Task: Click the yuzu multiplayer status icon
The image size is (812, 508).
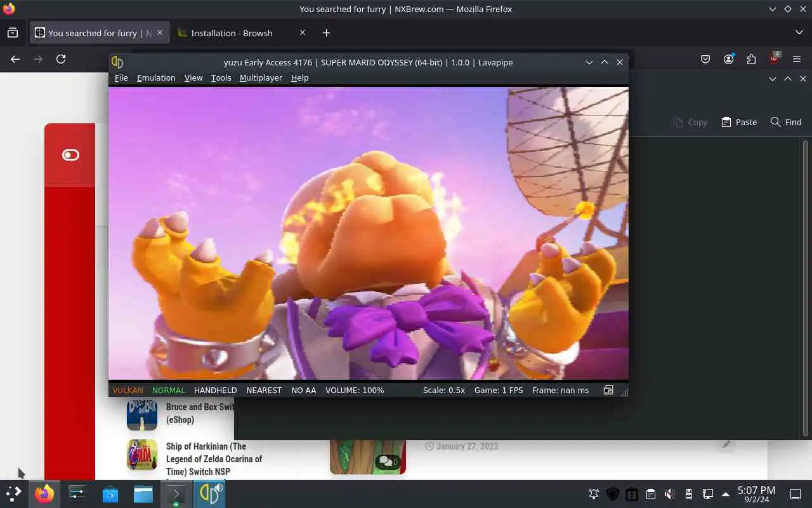Action: point(608,390)
